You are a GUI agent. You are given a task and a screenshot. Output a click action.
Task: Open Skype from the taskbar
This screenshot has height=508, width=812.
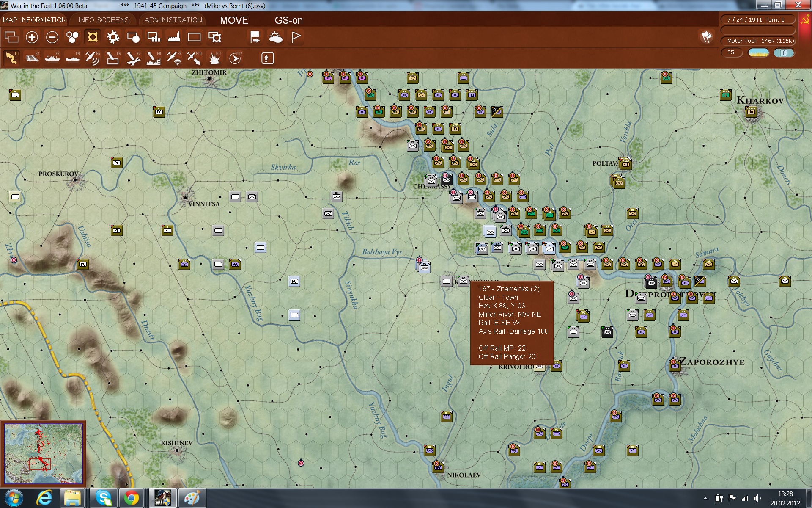point(104,498)
